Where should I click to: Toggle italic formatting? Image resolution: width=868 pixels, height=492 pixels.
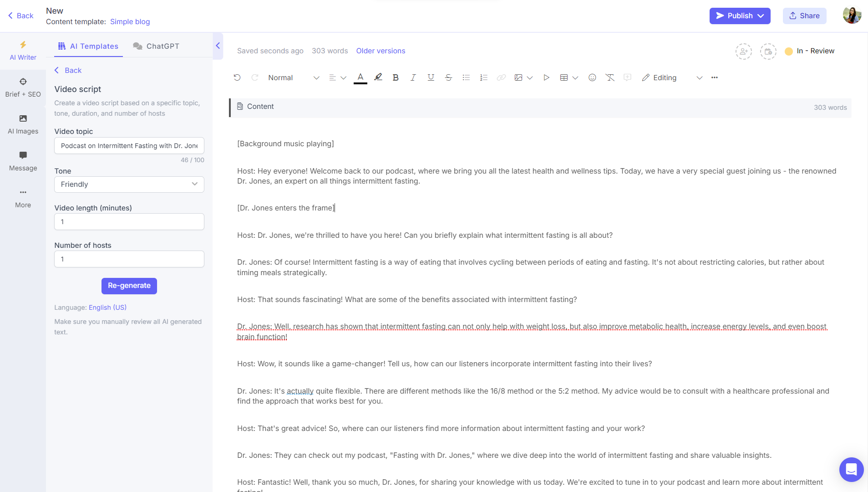coord(413,77)
